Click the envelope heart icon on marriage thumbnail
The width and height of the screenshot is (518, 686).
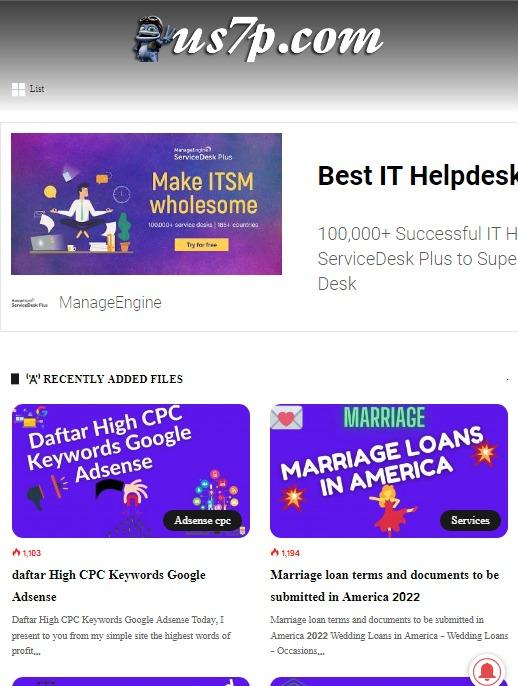pos(287,418)
